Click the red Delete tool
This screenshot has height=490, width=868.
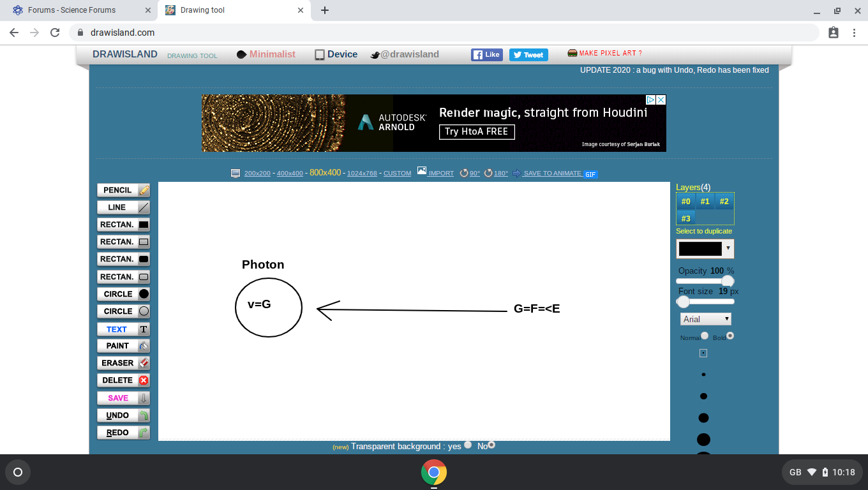[124, 380]
